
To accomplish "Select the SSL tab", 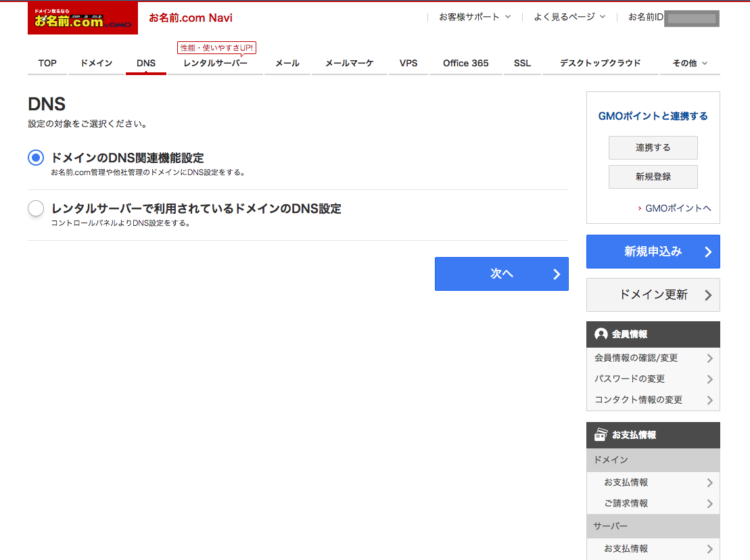I will coord(522,63).
